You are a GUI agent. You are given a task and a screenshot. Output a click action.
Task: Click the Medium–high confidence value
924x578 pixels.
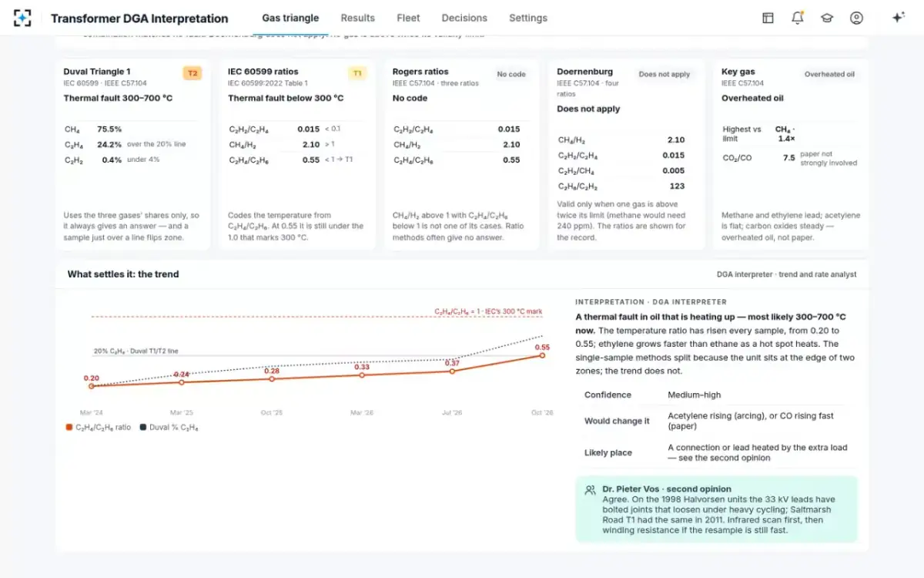(x=695, y=395)
